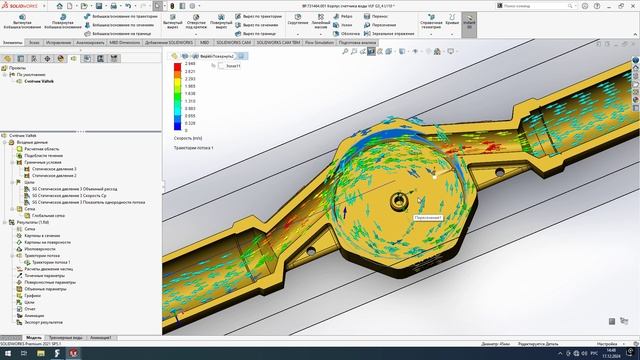Switch to the MBD Dimensions tab
This screenshot has width=640, height=360.
125,42
